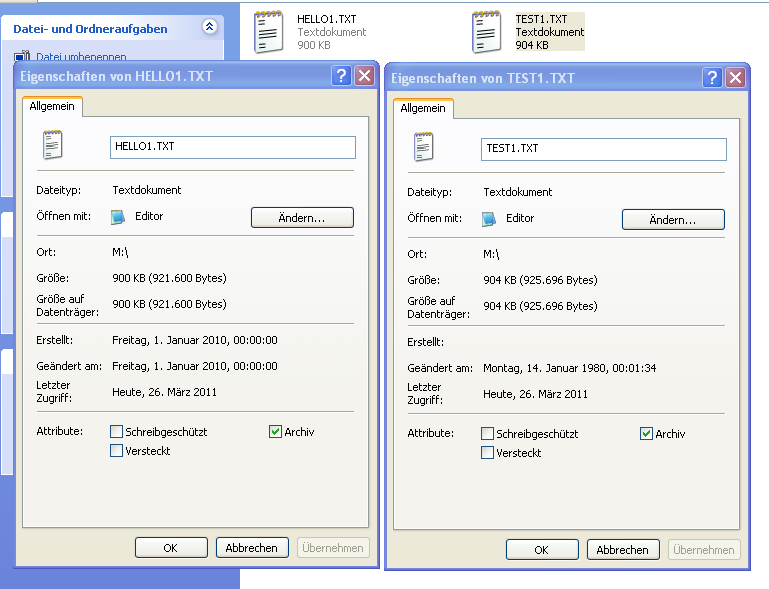Viewport: 769px width, 589px height.
Task: Click 'Textdokument' Dateityp value in HELLO1.TXT dialog
Action: 147,190
